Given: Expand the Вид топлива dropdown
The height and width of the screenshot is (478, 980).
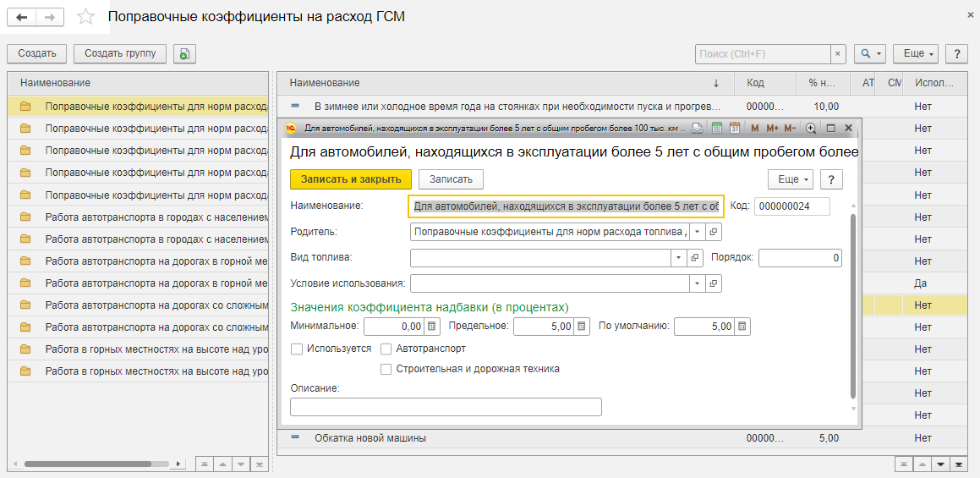Looking at the screenshot, I should click(x=678, y=258).
